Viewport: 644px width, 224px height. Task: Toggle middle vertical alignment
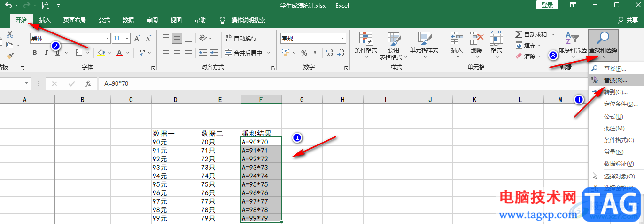click(177, 38)
